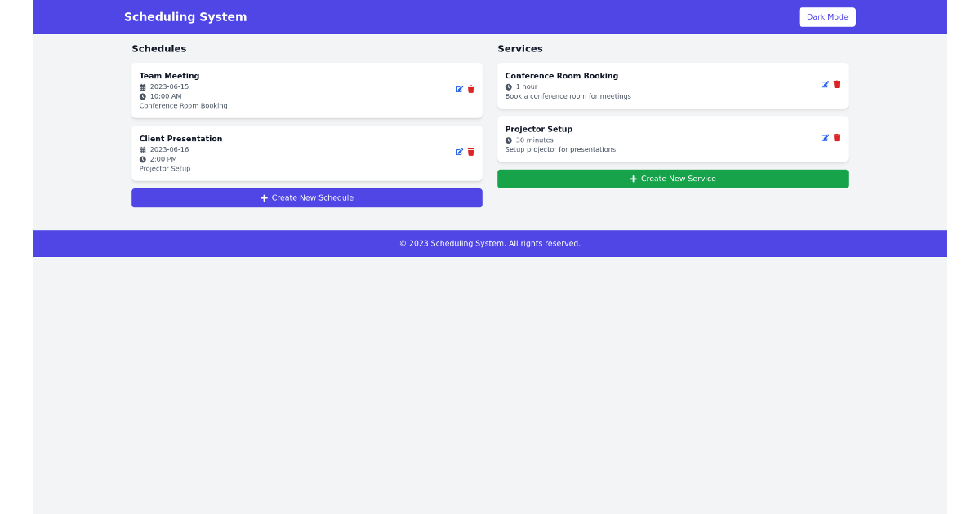Select the Services section heading
This screenshot has width=980, height=514.
click(x=520, y=48)
